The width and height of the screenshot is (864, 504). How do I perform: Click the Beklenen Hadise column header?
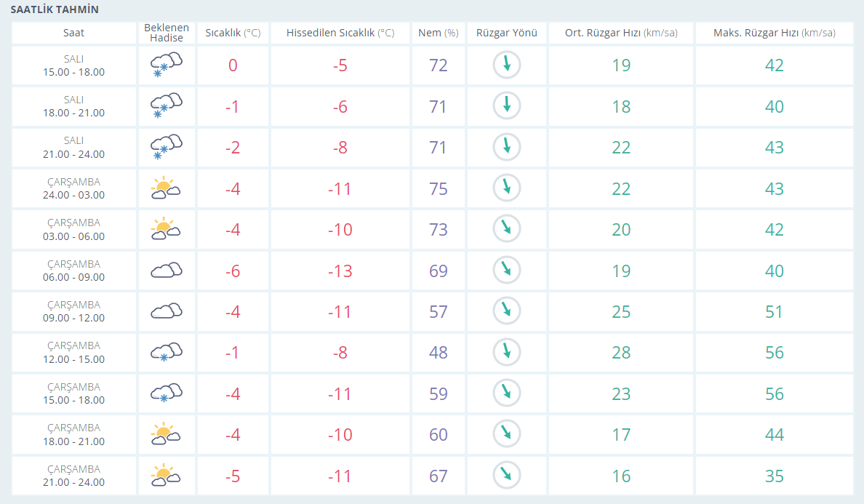(166, 33)
